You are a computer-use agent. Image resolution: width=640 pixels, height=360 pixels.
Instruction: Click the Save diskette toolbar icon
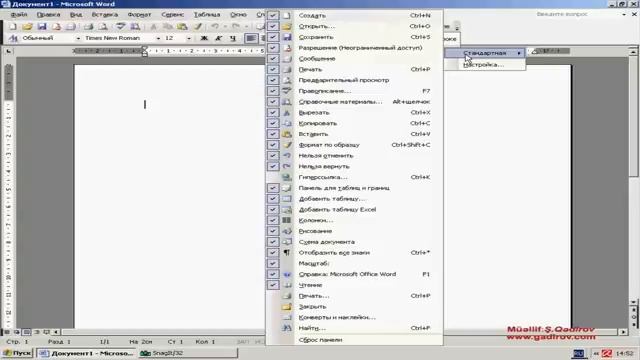(42, 27)
